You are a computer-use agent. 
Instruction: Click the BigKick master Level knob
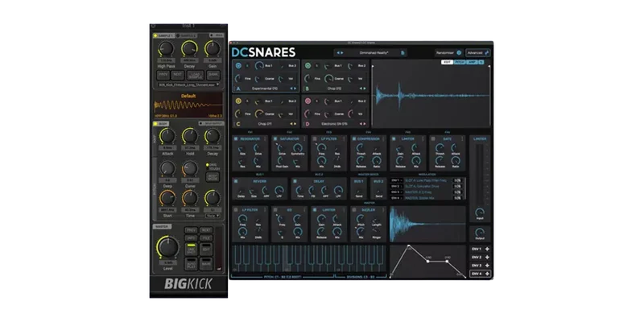(x=167, y=247)
